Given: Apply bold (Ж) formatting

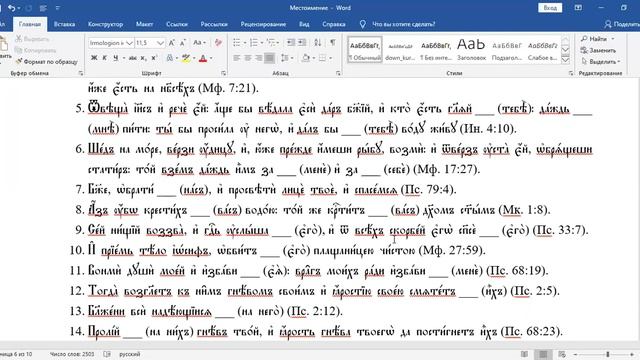Looking at the screenshot, I should tap(94, 58).
